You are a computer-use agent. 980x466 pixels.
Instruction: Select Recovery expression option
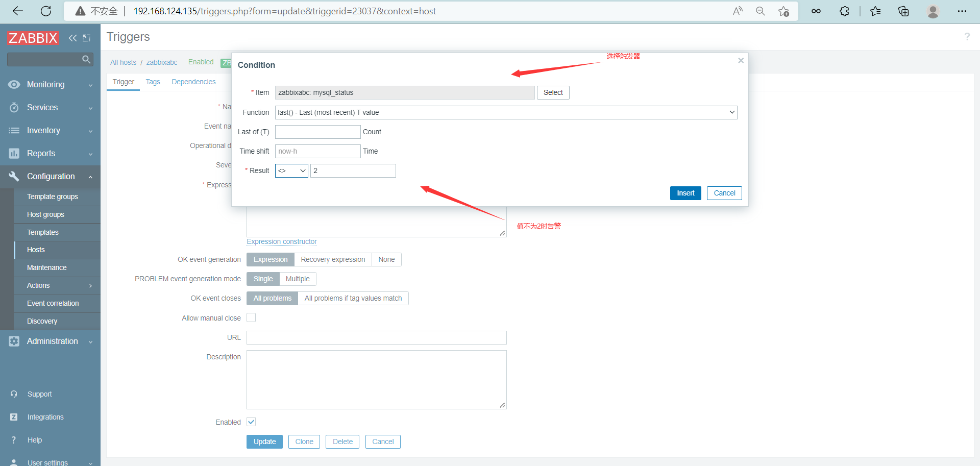[x=333, y=260]
